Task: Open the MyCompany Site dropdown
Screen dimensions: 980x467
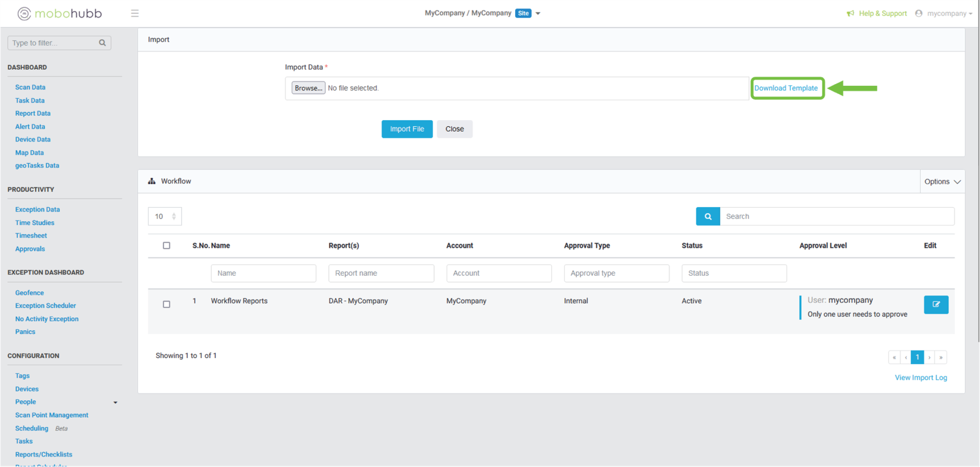Action: [538, 13]
